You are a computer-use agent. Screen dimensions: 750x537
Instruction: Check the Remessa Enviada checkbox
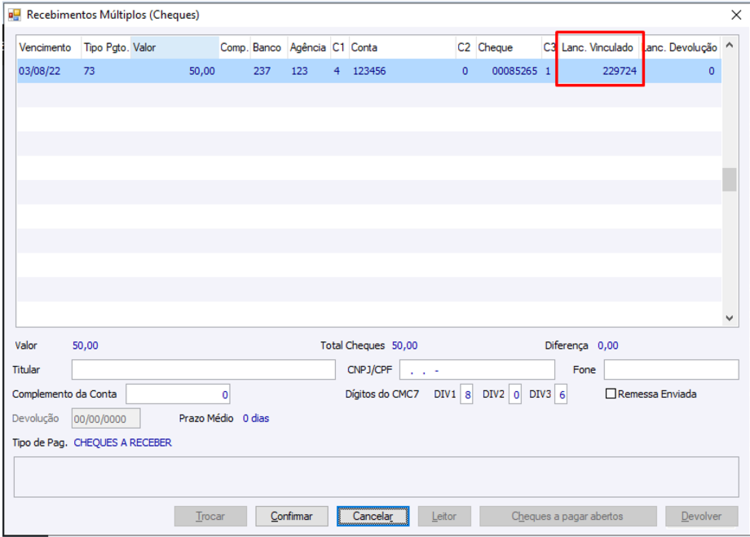(610, 394)
